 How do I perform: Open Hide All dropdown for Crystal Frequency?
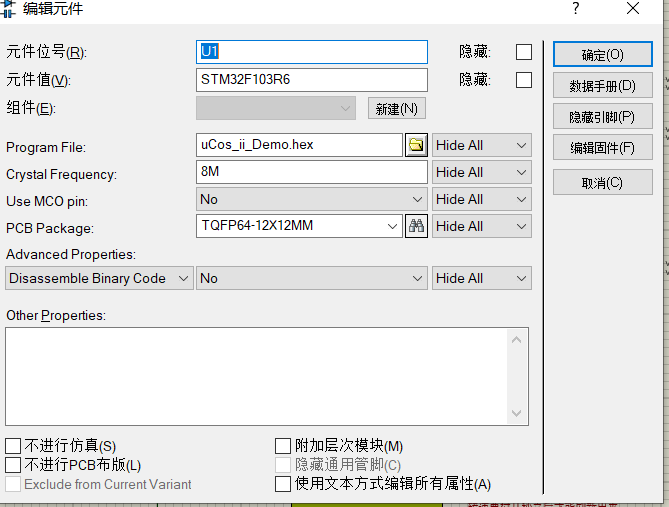480,172
